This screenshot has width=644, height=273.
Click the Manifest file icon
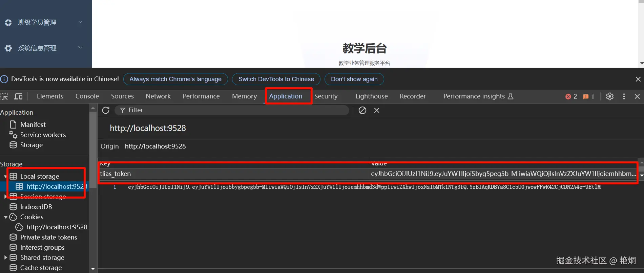coord(13,124)
